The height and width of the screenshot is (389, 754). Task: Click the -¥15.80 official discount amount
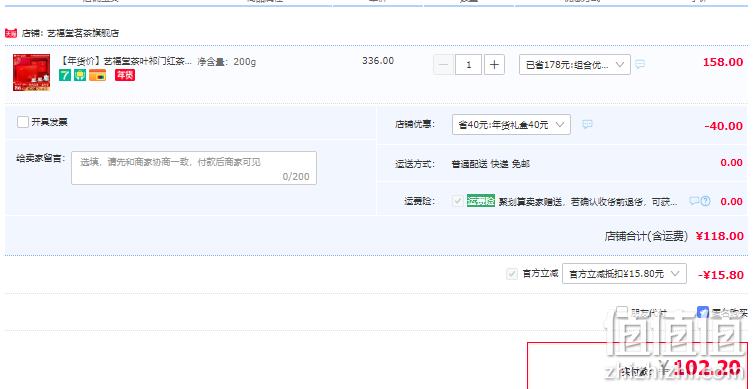point(721,275)
